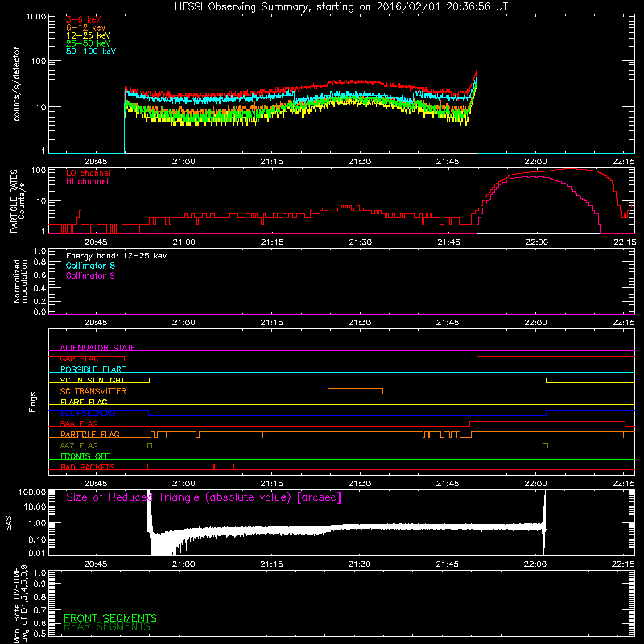644x644 pixels.
Task: Select the 12-25 keV legend label
Action: point(89,35)
